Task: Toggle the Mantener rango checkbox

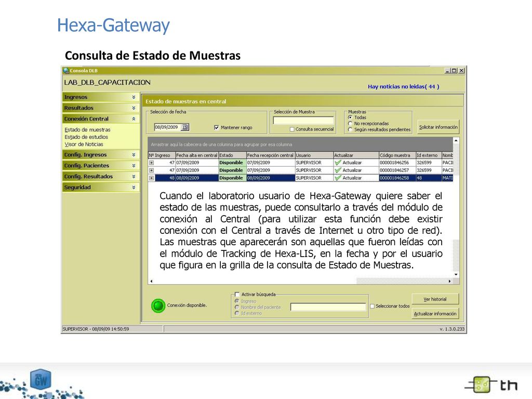Action: click(217, 128)
